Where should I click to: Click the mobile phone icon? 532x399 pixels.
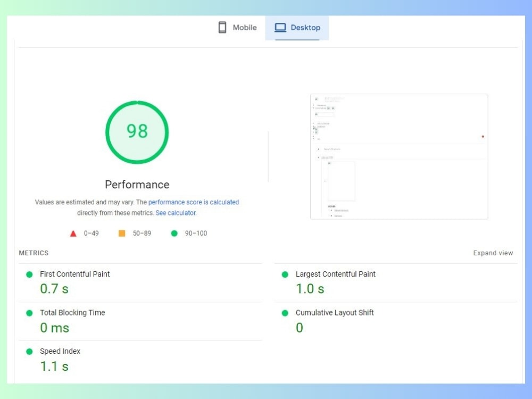[x=222, y=28]
